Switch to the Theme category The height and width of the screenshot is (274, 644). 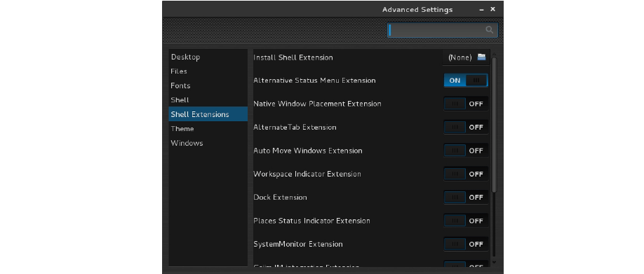[208, 129]
